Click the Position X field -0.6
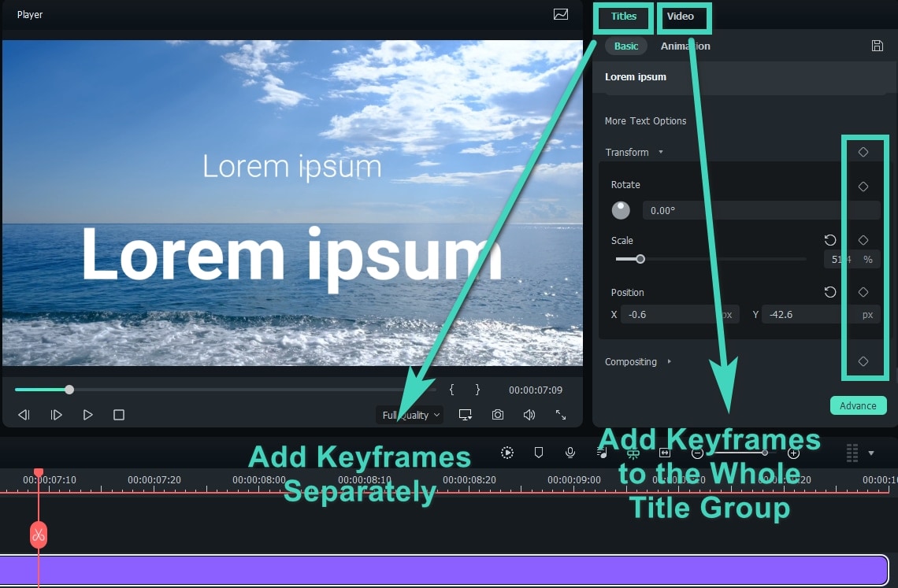The height and width of the screenshot is (588, 898). click(x=681, y=314)
